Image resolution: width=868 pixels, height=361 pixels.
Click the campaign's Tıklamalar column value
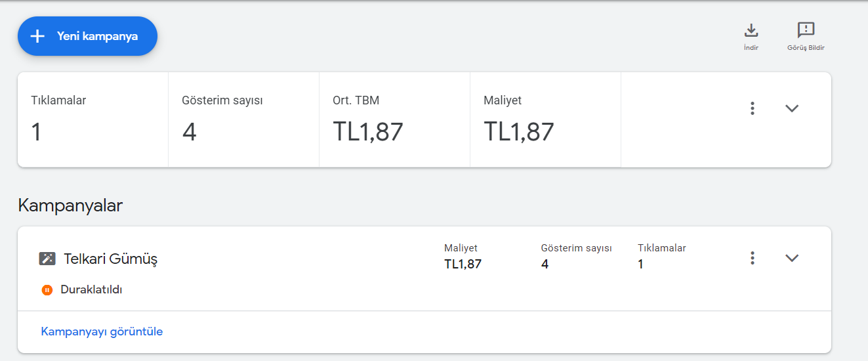[x=641, y=264]
